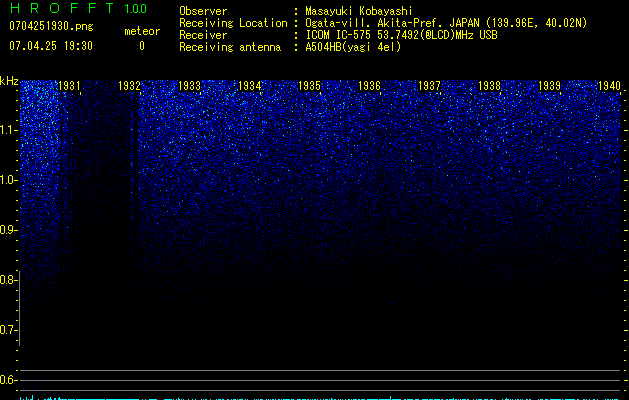Select the file name 0704251930.png
Viewport: 629px width, 400px height.
pyautogui.click(x=51, y=26)
